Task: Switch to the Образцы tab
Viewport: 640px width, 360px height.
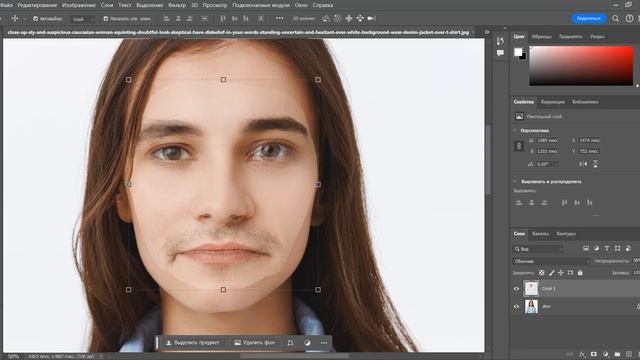Action: click(542, 37)
